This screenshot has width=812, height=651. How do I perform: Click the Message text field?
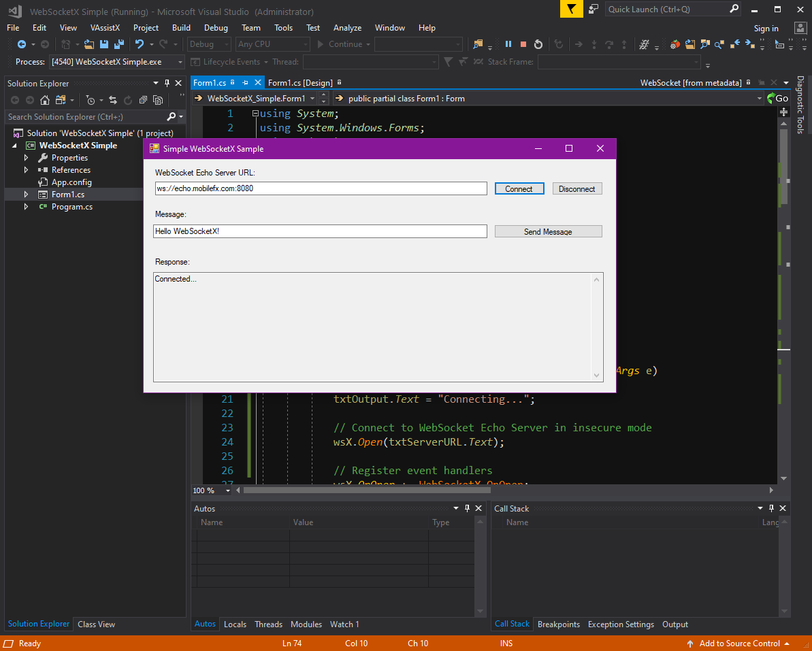[x=320, y=231]
